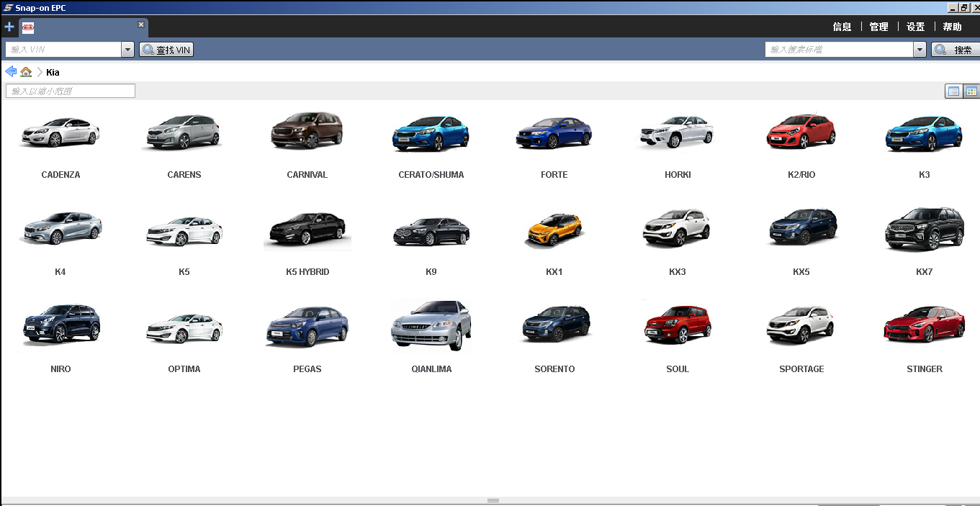The height and width of the screenshot is (506, 980).
Task: Select the PEGAS car thumbnail
Action: pyautogui.click(x=307, y=326)
